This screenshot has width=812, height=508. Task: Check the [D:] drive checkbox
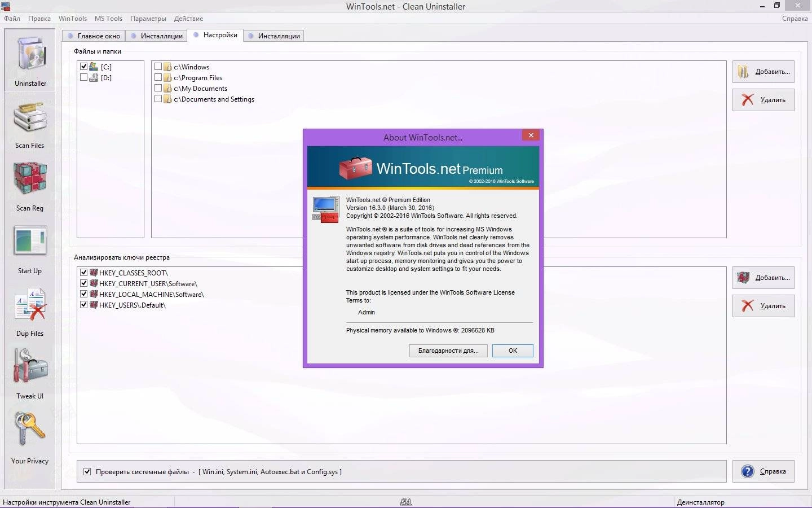click(x=83, y=77)
